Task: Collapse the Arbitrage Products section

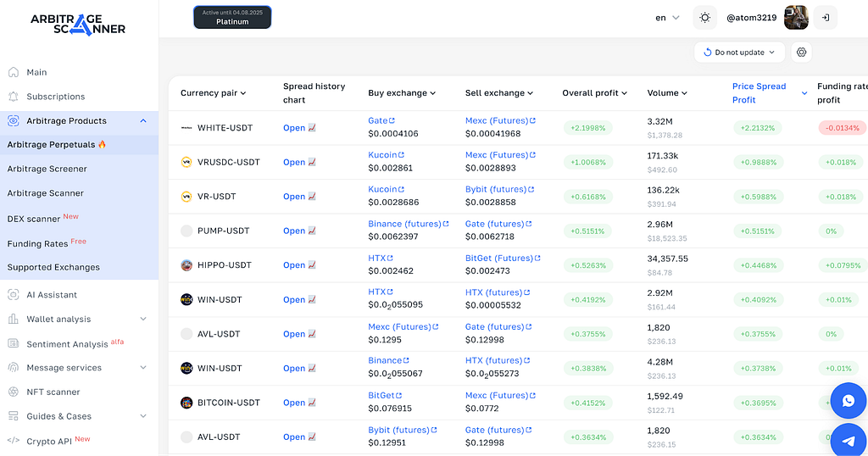Action: (143, 120)
